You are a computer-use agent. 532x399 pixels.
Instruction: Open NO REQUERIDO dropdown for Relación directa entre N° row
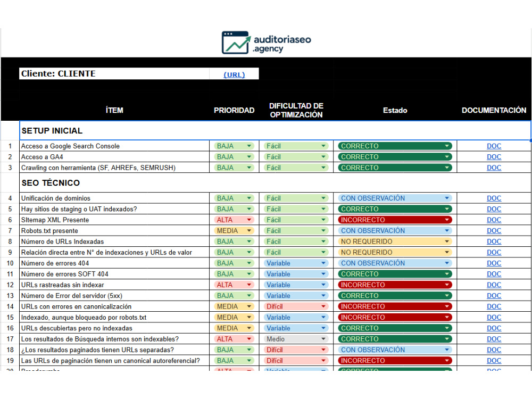tap(395, 252)
